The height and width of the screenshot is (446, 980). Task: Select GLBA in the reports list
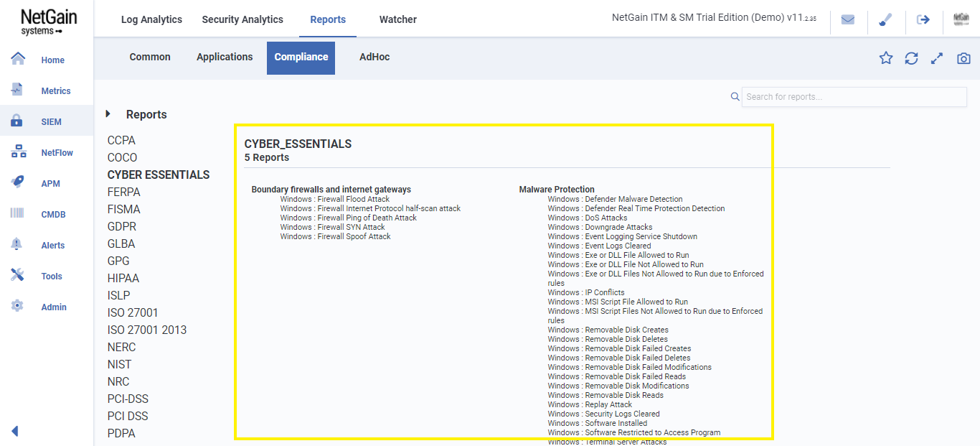point(121,243)
